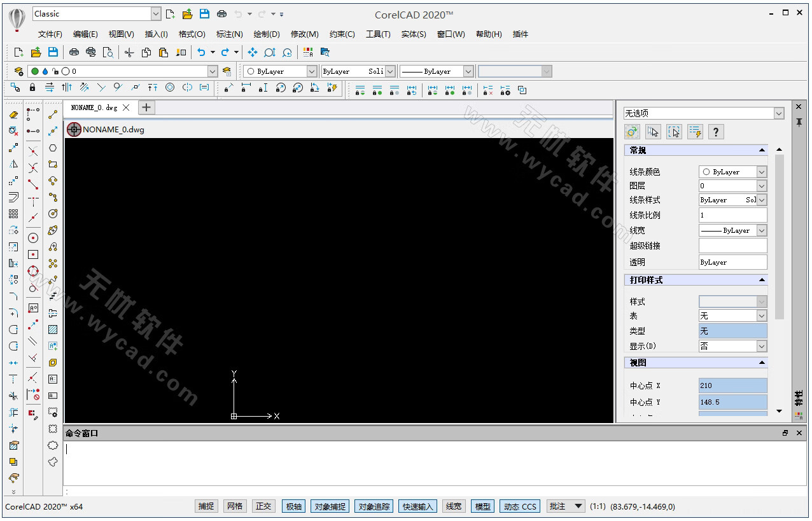Click the 超级链接 input field
Image resolution: width=812 pixels, height=521 pixels.
click(732, 246)
